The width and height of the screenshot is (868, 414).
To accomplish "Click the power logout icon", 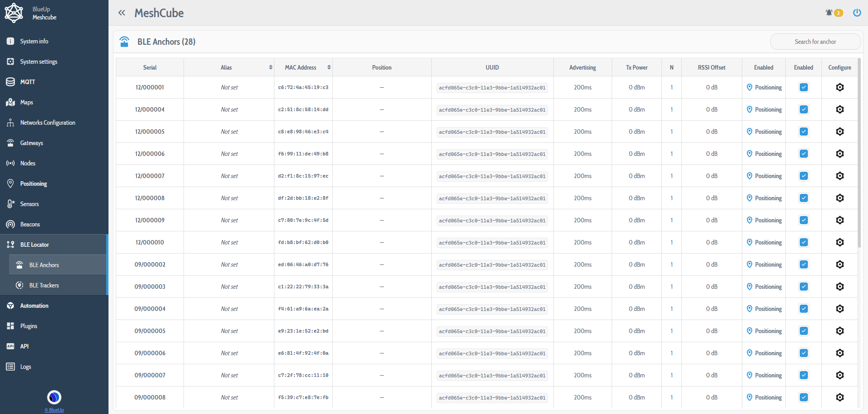I will (x=857, y=13).
